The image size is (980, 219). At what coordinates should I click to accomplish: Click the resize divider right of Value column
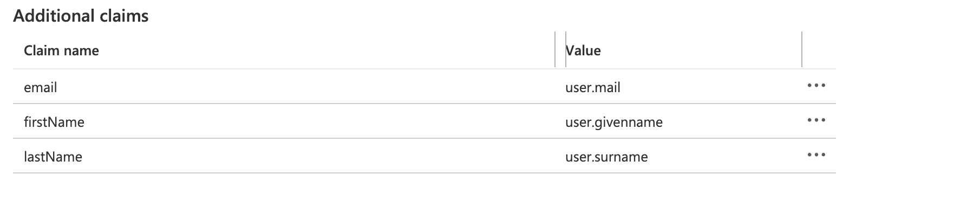(802, 50)
